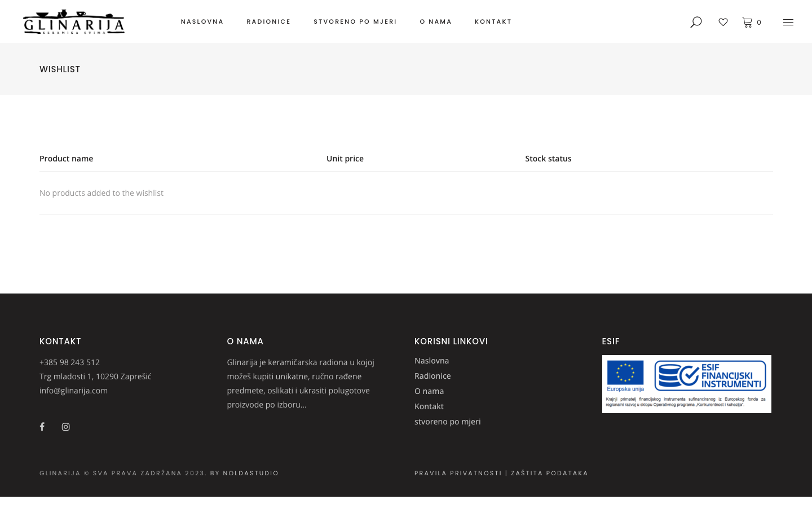The image size is (812, 508).
Task: Select Kontakt in top navigation
Action: click(493, 22)
